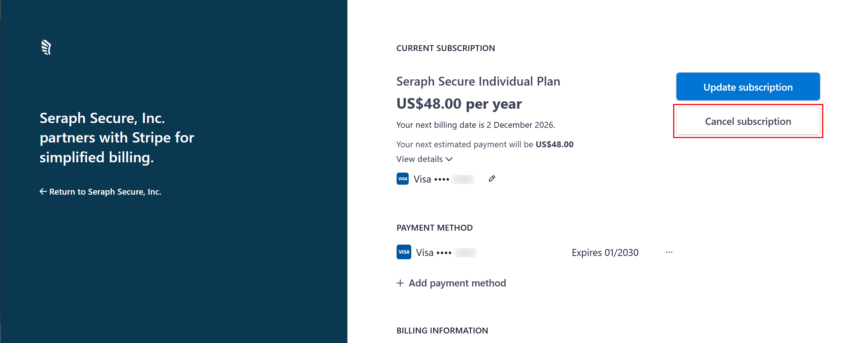The image size is (868, 343).
Task: Click the pencil edit icon beside Visa
Action: tap(492, 178)
